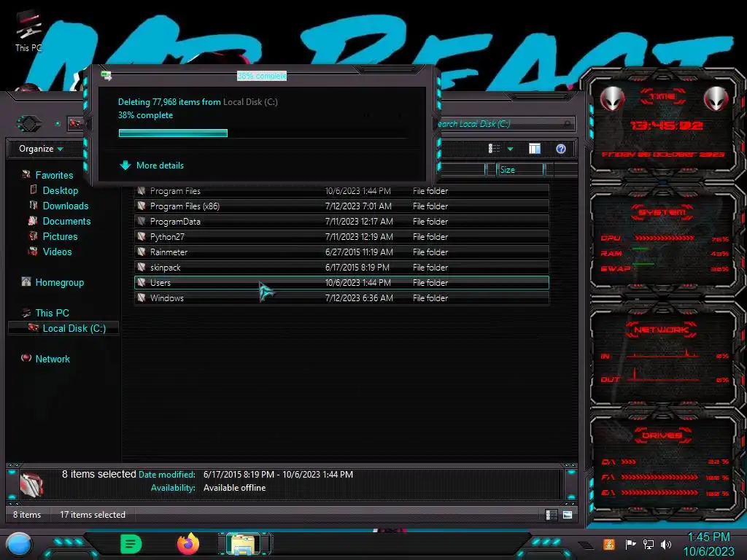The image size is (747, 560).
Task: Expand More details in delete dialog
Action: tap(152, 166)
